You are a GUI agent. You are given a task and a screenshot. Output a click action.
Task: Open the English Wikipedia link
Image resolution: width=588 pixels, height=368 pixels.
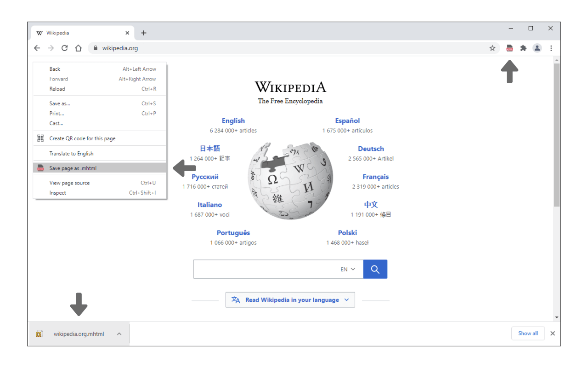tap(233, 121)
